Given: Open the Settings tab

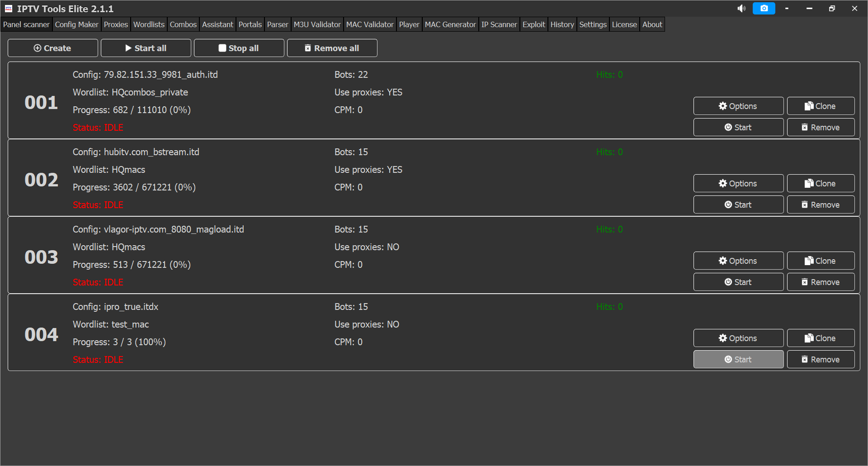Looking at the screenshot, I should pyautogui.click(x=593, y=24).
